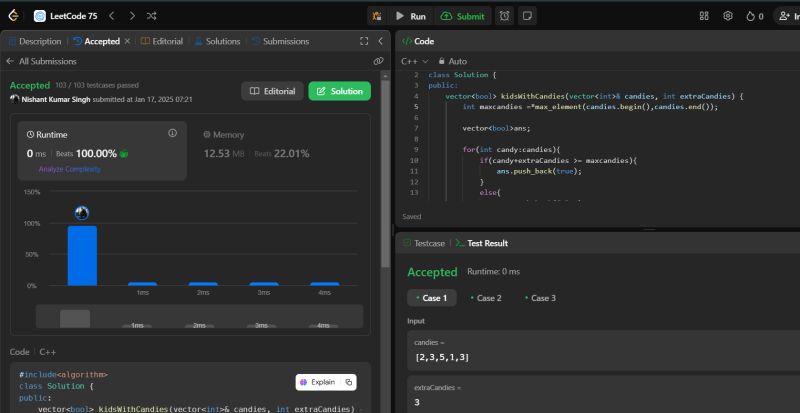Open the C++ language dropdown
This screenshot has height=413, width=800.
[415, 61]
